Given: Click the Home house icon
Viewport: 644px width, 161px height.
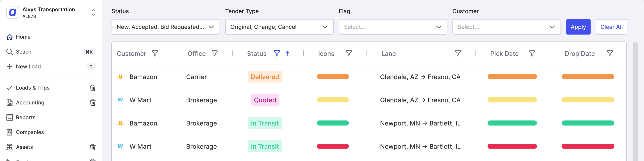Looking at the screenshot, I should coord(9,37).
